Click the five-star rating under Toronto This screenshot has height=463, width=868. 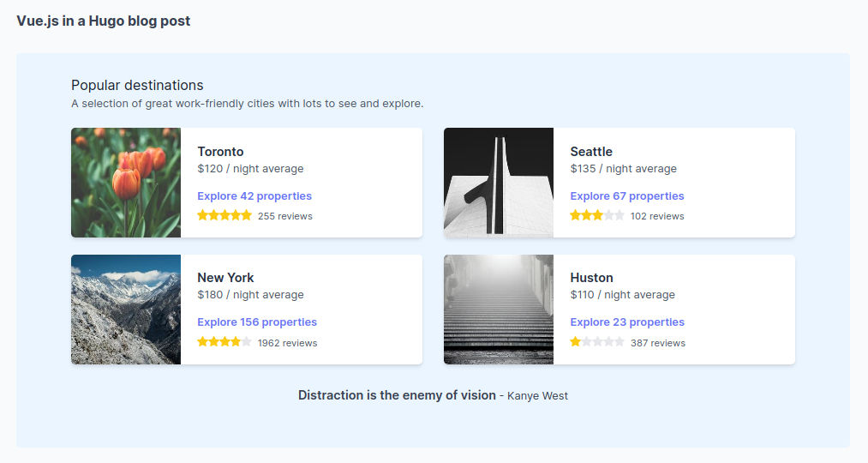[224, 215]
